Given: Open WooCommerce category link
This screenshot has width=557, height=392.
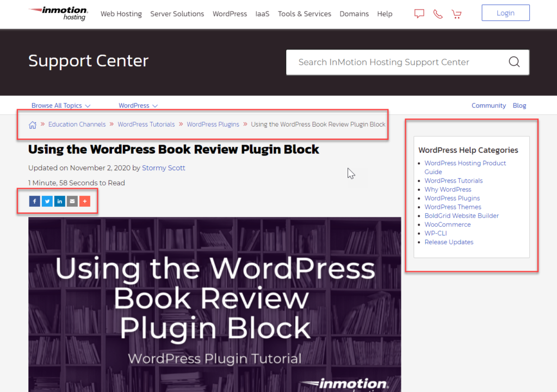Looking at the screenshot, I should coord(448,225).
